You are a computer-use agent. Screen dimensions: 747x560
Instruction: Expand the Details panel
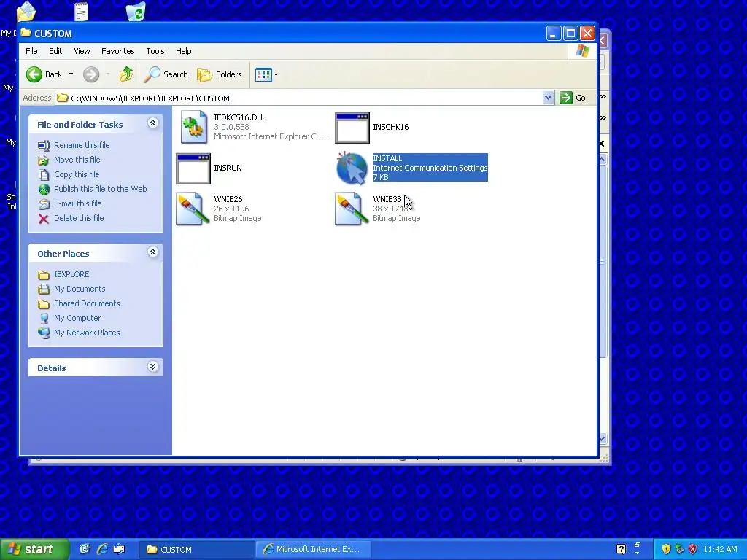click(152, 367)
